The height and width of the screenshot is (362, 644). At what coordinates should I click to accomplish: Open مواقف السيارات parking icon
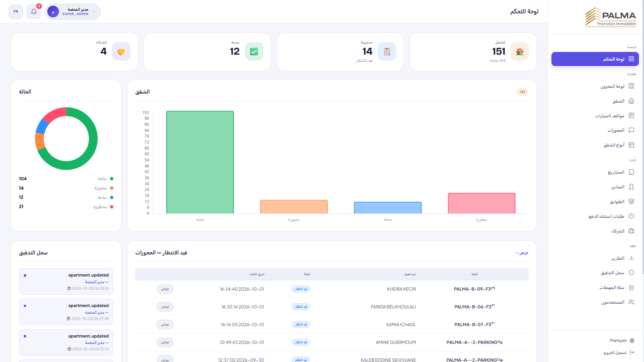click(x=631, y=116)
